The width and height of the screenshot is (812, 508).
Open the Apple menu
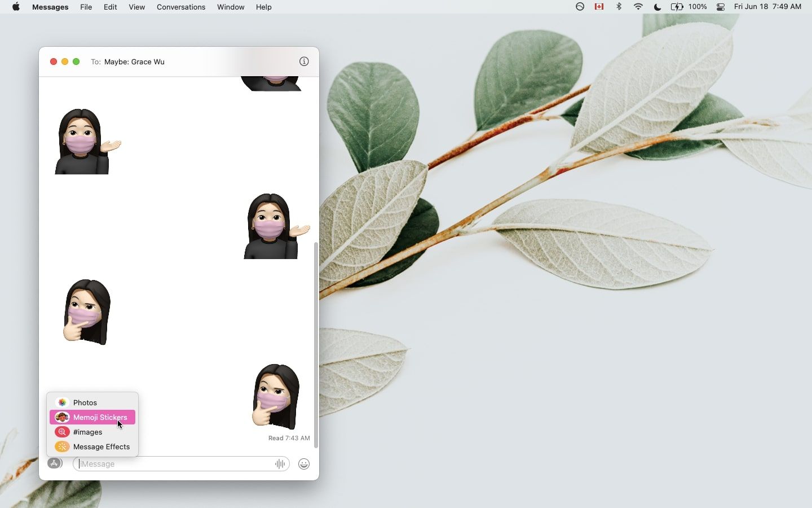pyautogui.click(x=15, y=7)
